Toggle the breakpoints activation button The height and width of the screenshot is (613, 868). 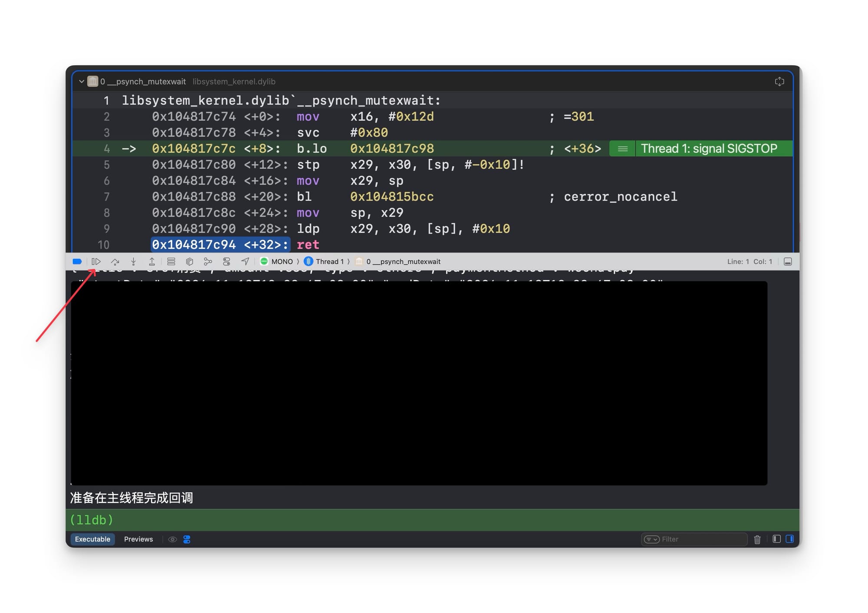point(77,262)
